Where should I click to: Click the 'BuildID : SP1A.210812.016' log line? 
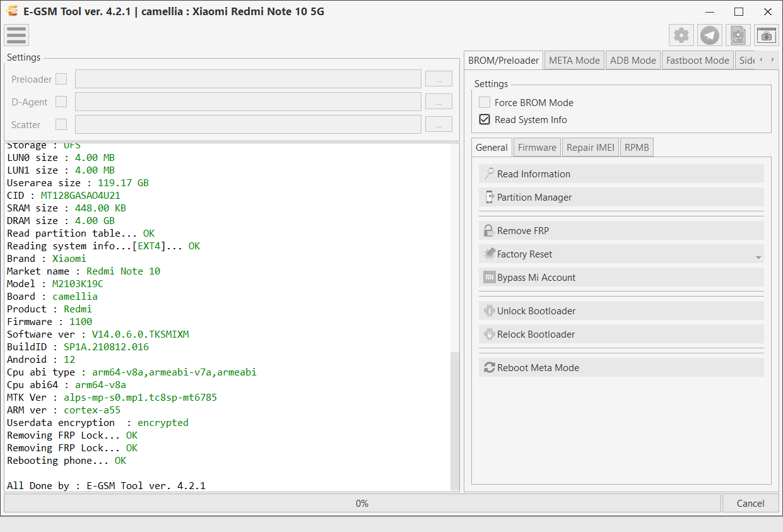point(78,346)
